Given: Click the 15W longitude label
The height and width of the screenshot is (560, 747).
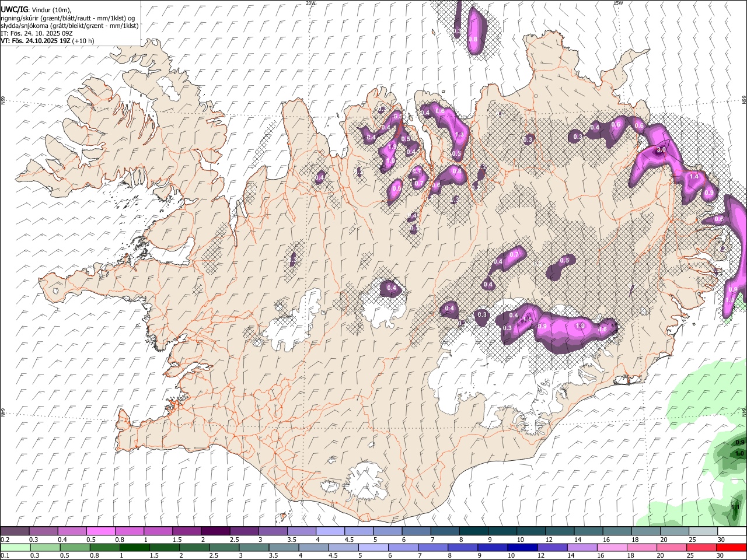Looking at the screenshot, I should [618, 3].
